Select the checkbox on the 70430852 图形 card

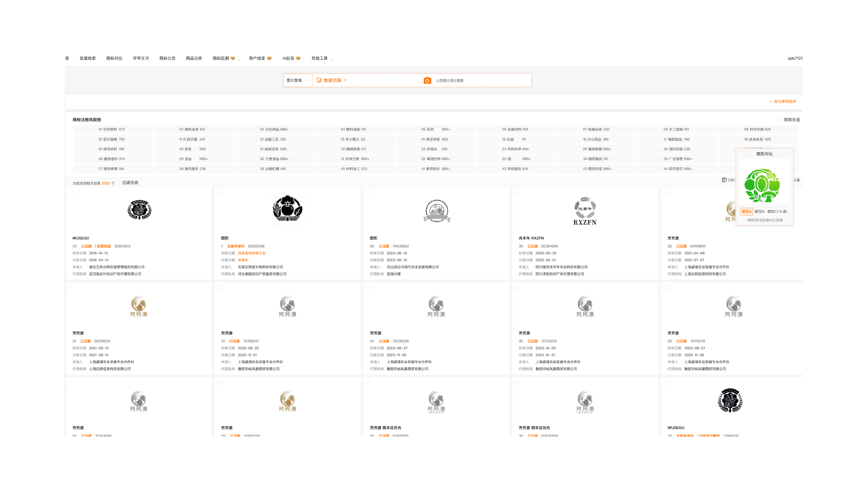[x=369, y=193]
